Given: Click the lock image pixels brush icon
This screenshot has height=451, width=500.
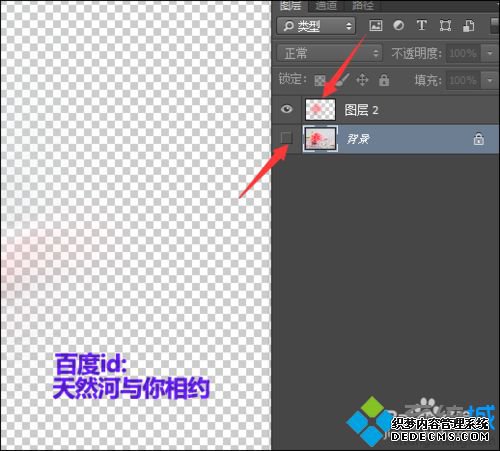Looking at the screenshot, I should (342, 80).
